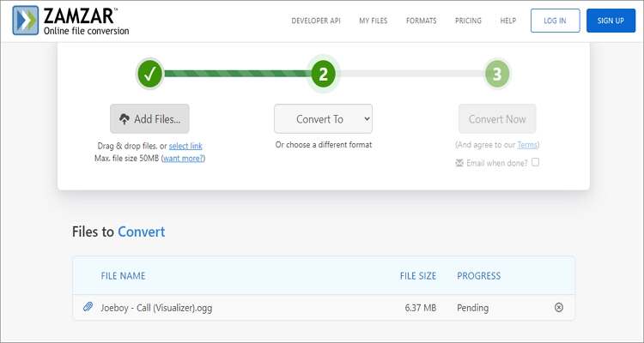644x343 pixels.
Task: Click the Zamzar logo icon
Action: point(26,21)
